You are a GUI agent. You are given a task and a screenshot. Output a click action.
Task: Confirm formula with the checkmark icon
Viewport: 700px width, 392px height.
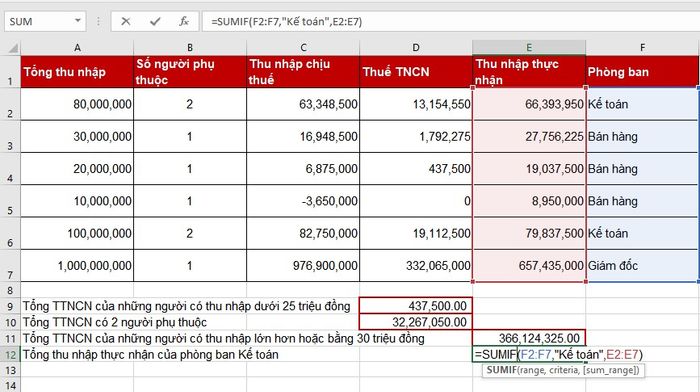tap(155, 21)
